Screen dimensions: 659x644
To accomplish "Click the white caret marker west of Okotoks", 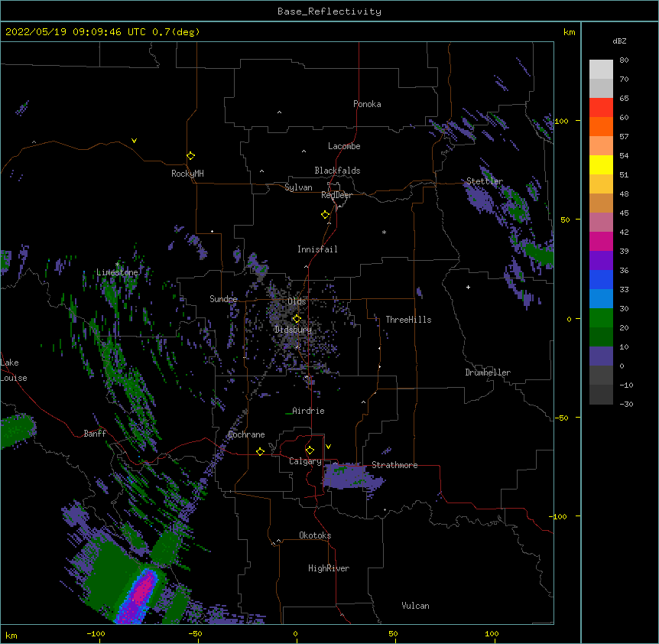I will coord(278,541).
